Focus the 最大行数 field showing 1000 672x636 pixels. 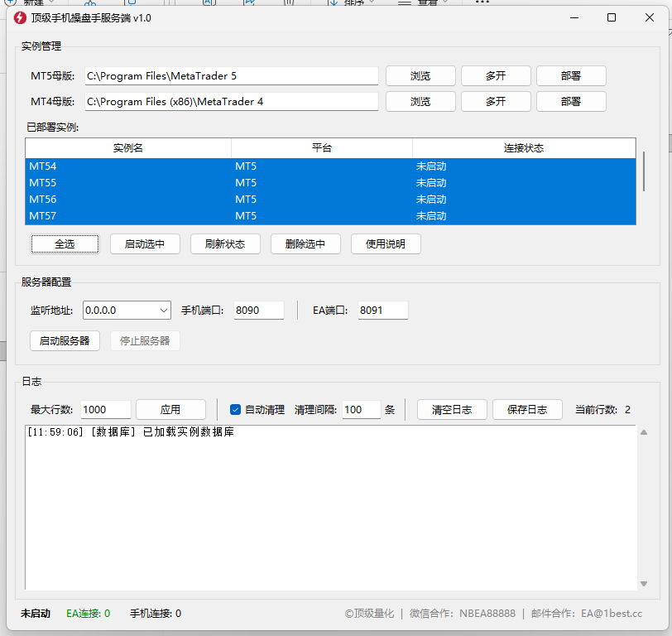(x=105, y=410)
